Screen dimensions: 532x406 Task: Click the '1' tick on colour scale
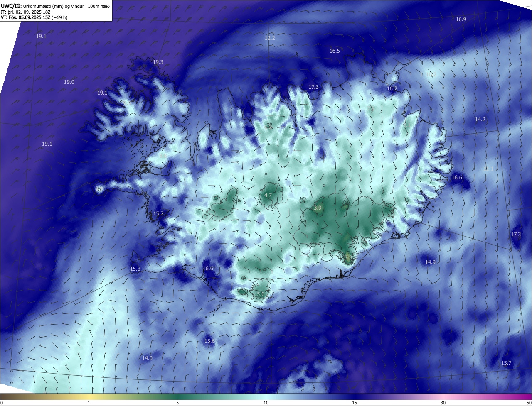point(89,403)
